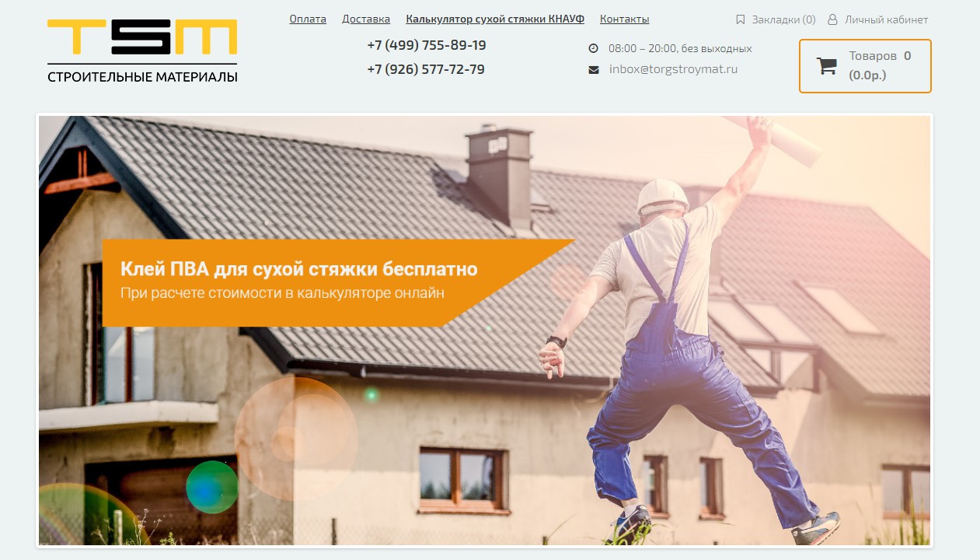Click the envelope icon beside email address

594,69
